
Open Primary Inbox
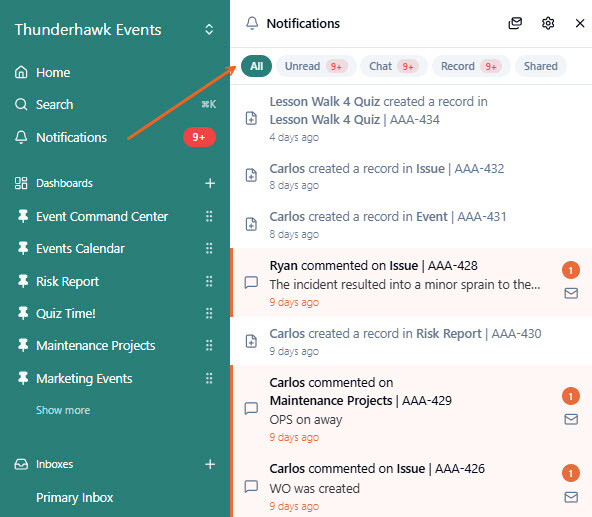pos(74,497)
